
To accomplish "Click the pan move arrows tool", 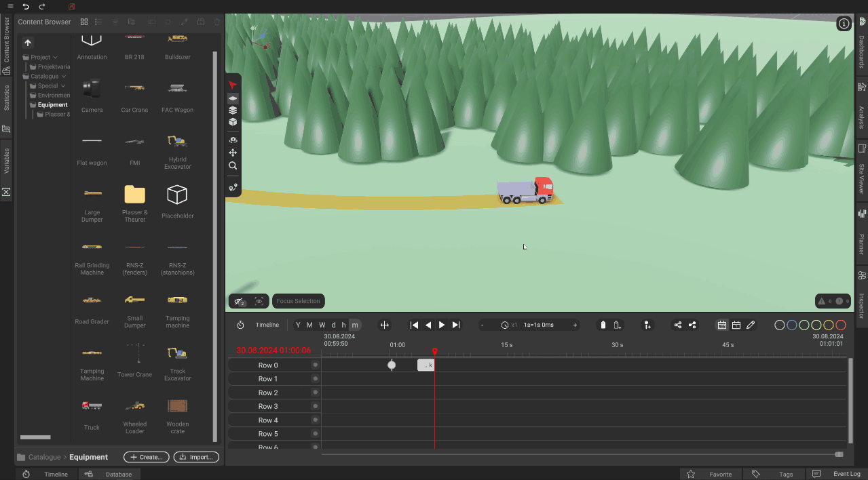I will (233, 153).
